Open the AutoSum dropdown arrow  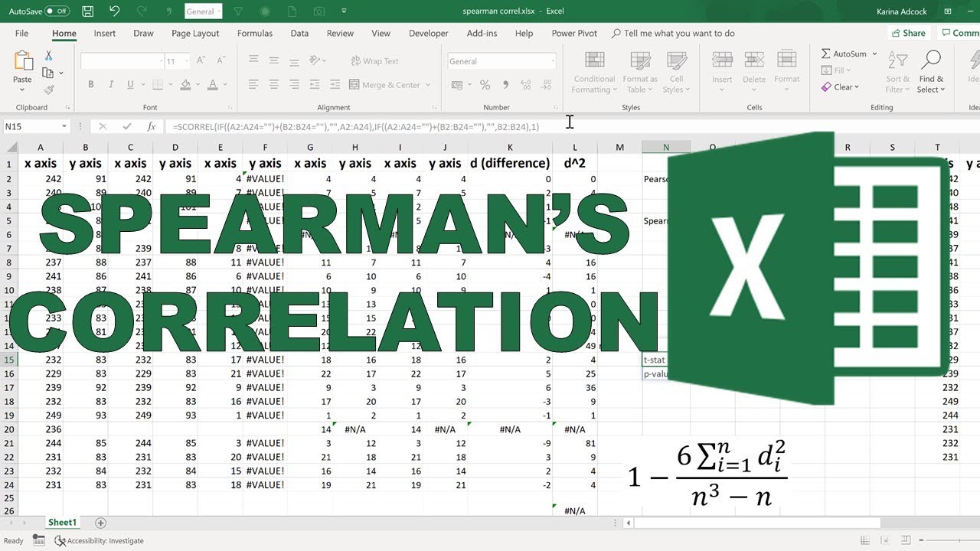coord(874,54)
